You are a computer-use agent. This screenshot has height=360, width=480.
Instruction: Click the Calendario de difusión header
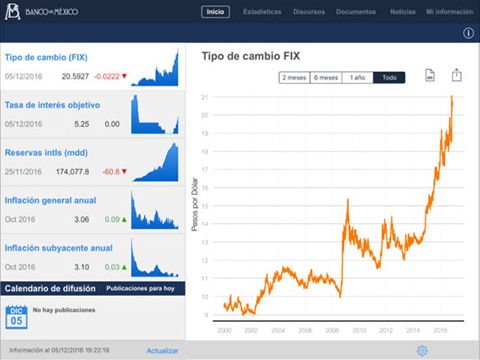[x=50, y=288]
